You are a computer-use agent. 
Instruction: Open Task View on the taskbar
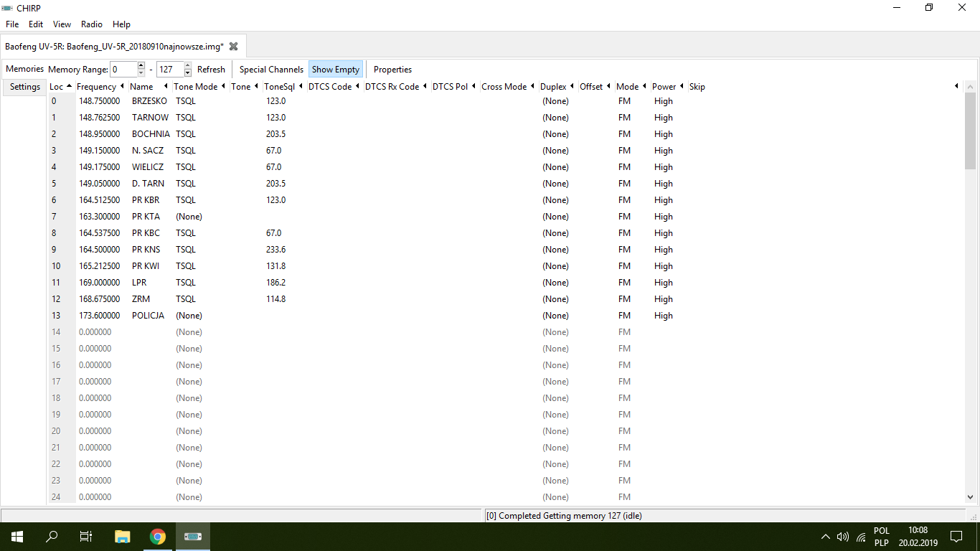tap(86, 537)
